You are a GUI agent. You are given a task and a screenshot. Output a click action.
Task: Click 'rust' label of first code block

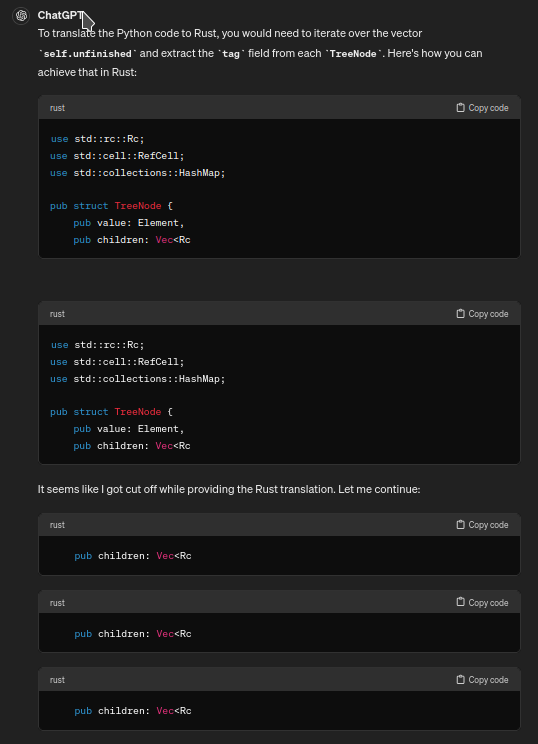pyautogui.click(x=57, y=108)
